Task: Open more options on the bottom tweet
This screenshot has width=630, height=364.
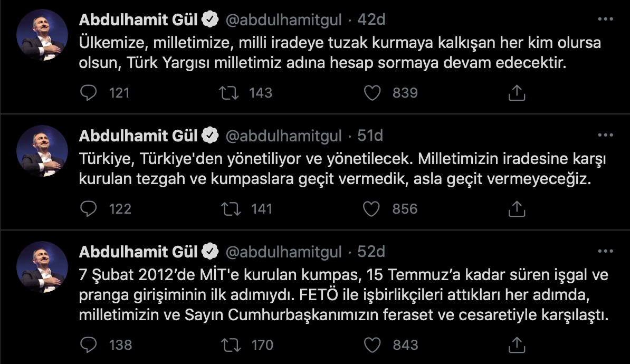Action: (606, 252)
